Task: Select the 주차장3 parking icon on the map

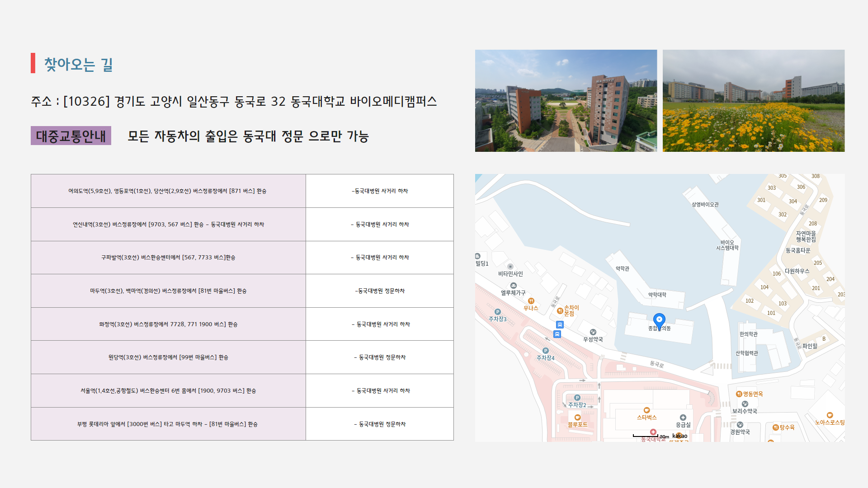Action: click(x=498, y=311)
